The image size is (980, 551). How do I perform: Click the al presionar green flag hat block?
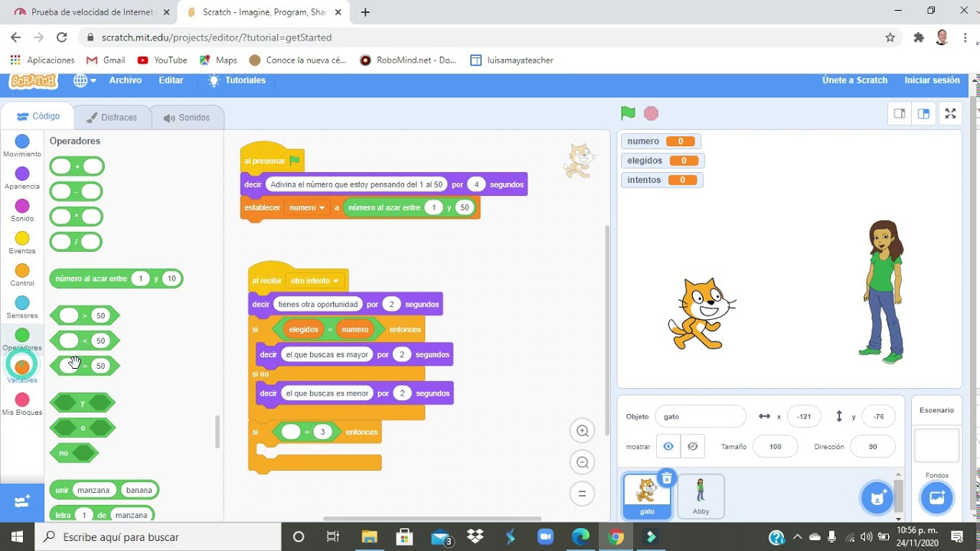[x=271, y=160]
